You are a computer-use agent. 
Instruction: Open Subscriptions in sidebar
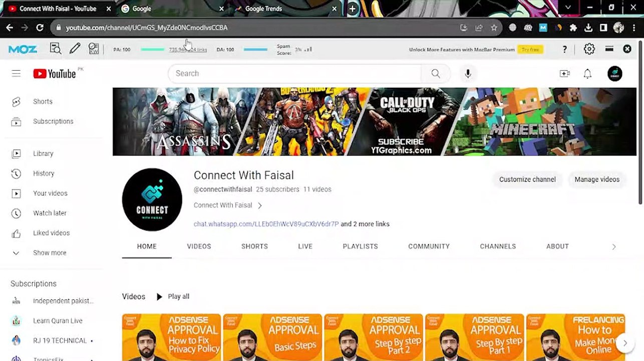click(53, 121)
